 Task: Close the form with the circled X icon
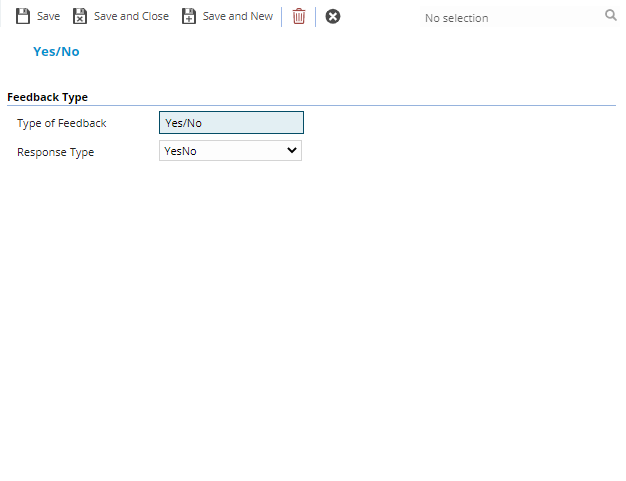coord(333,16)
